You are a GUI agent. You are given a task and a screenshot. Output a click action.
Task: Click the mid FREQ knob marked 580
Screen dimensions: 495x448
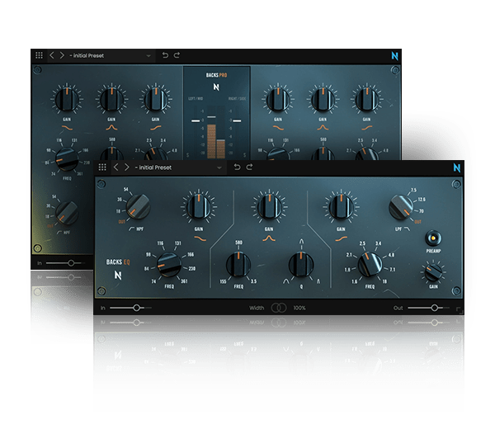[x=238, y=265]
